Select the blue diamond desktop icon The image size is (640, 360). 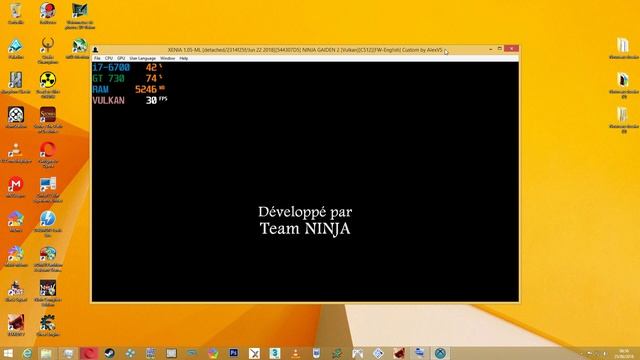coord(16,48)
